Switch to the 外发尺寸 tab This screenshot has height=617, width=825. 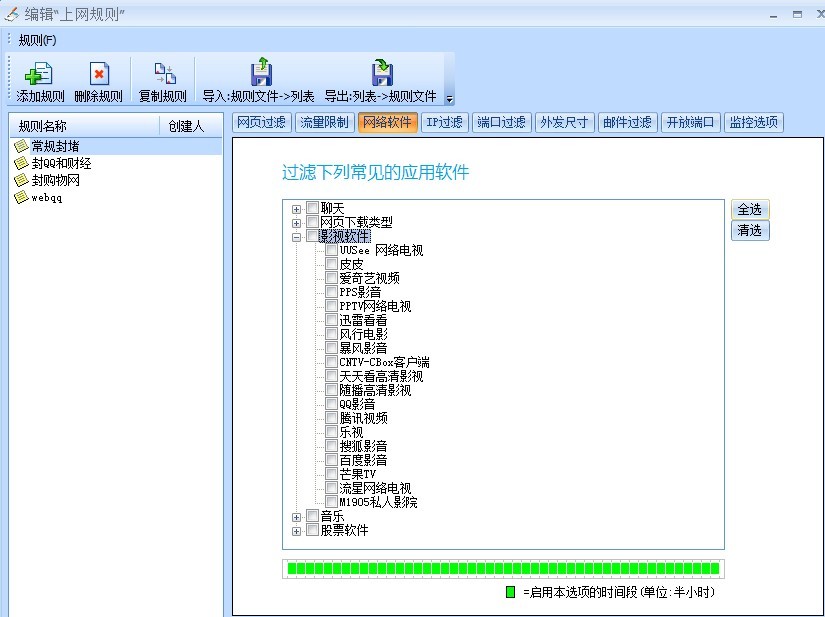point(565,123)
